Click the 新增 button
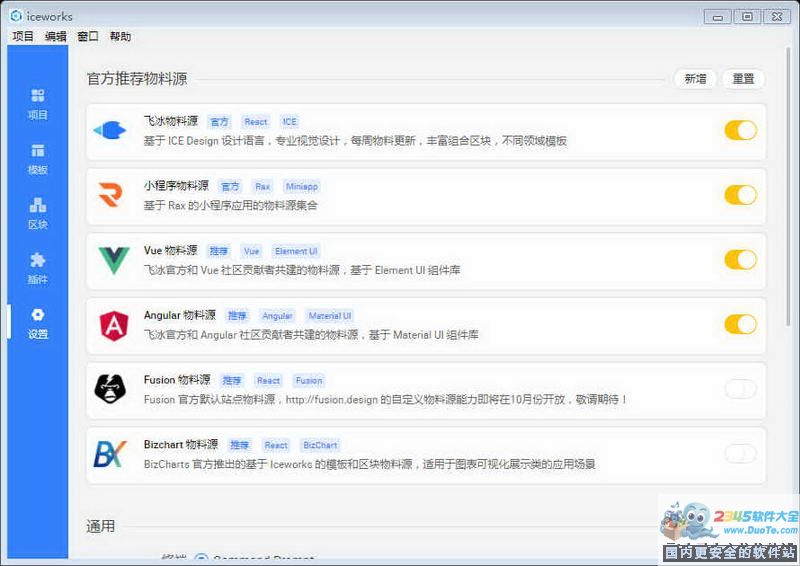The image size is (800, 566). [695, 79]
